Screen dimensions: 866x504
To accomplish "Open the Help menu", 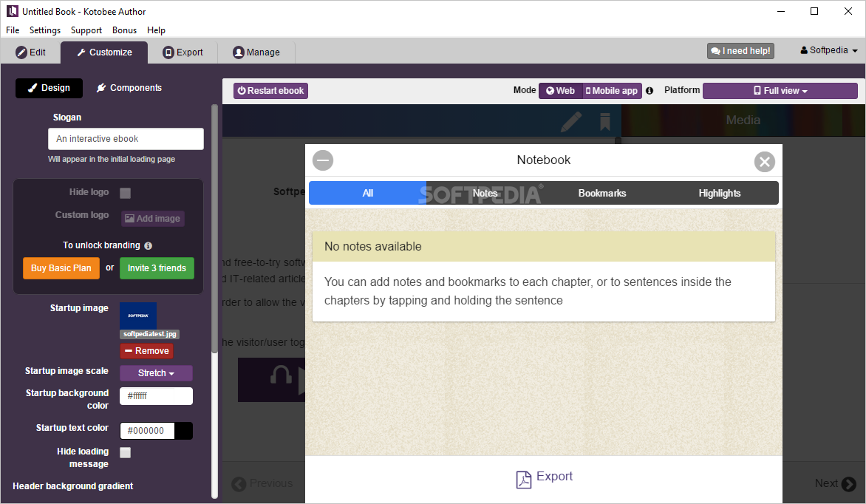I will (x=157, y=30).
